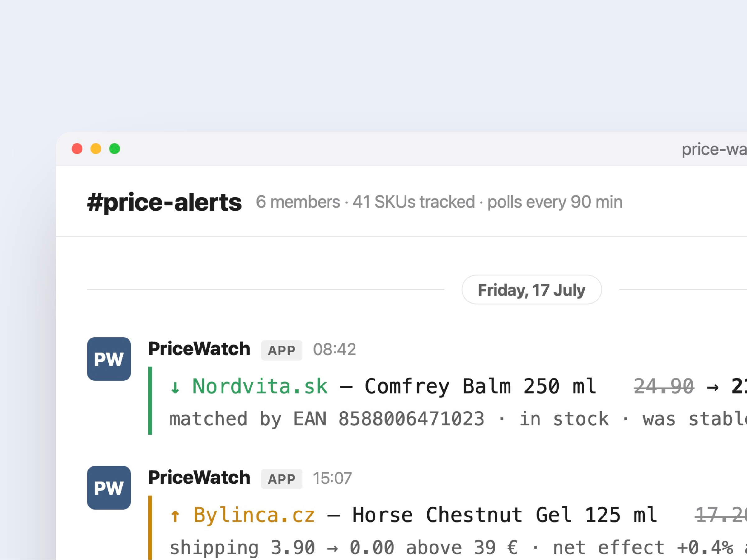Click the PriceWatch sender name at 15:07
This screenshot has width=747, height=560.
(x=199, y=477)
